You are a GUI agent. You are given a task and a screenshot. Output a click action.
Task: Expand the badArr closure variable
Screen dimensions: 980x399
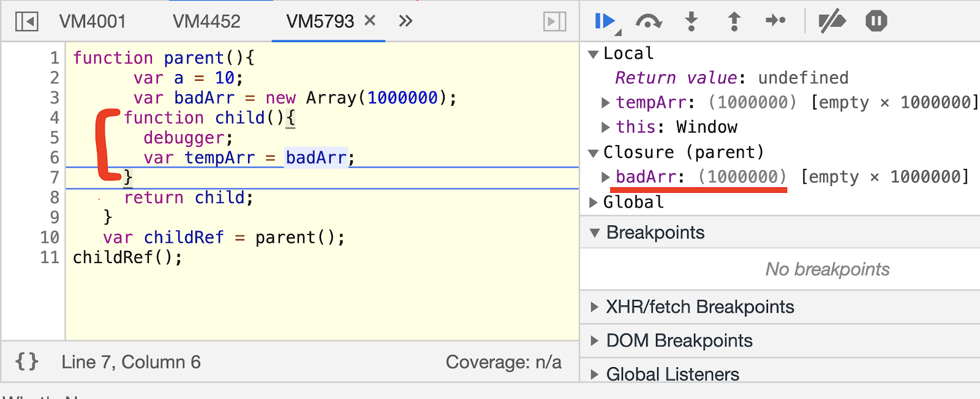605,177
